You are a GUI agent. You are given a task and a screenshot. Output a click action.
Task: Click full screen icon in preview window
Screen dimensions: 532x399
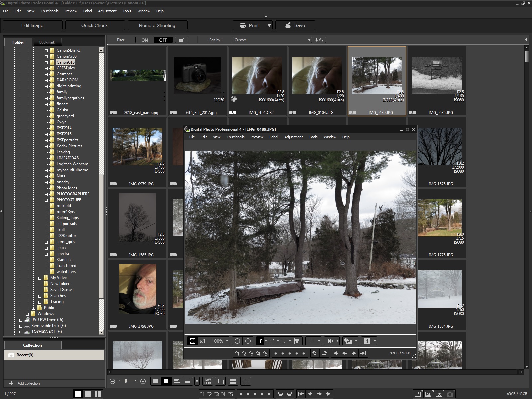tap(192, 341)
